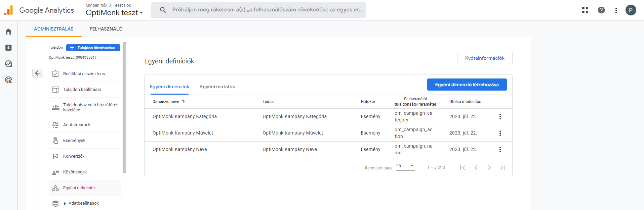Open Konverziók menu item
644x210 pixels.
[x=85, y=156]
